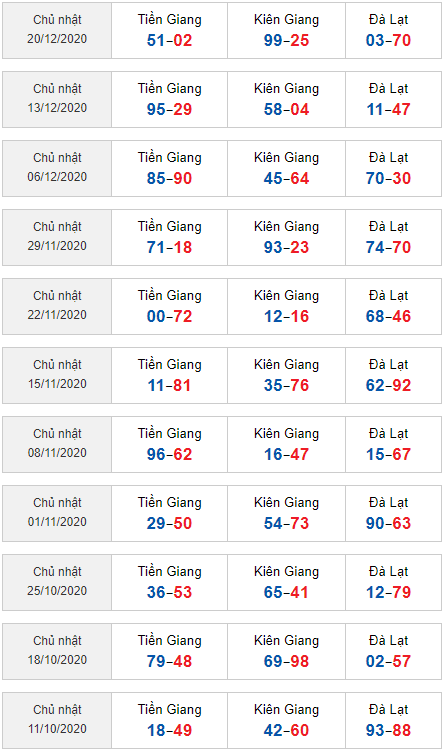Select Đà Lạt result 74-70
The height and width of the screenshot is (751, 444).
tap(388, 247)
